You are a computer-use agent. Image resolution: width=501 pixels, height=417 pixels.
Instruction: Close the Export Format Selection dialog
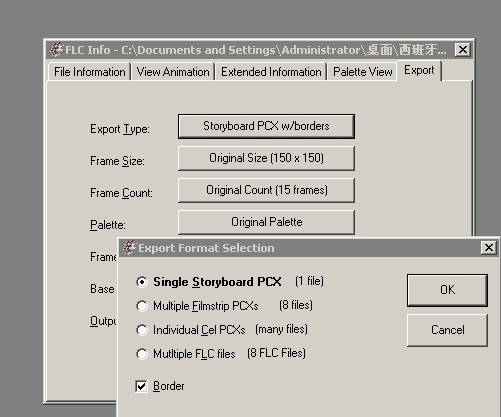[x=489, y=248]
